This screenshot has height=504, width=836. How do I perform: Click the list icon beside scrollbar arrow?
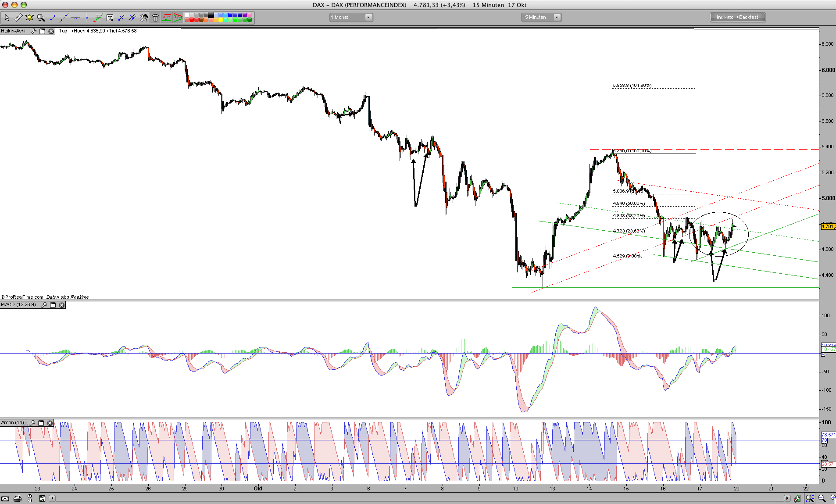coord(42,498)
